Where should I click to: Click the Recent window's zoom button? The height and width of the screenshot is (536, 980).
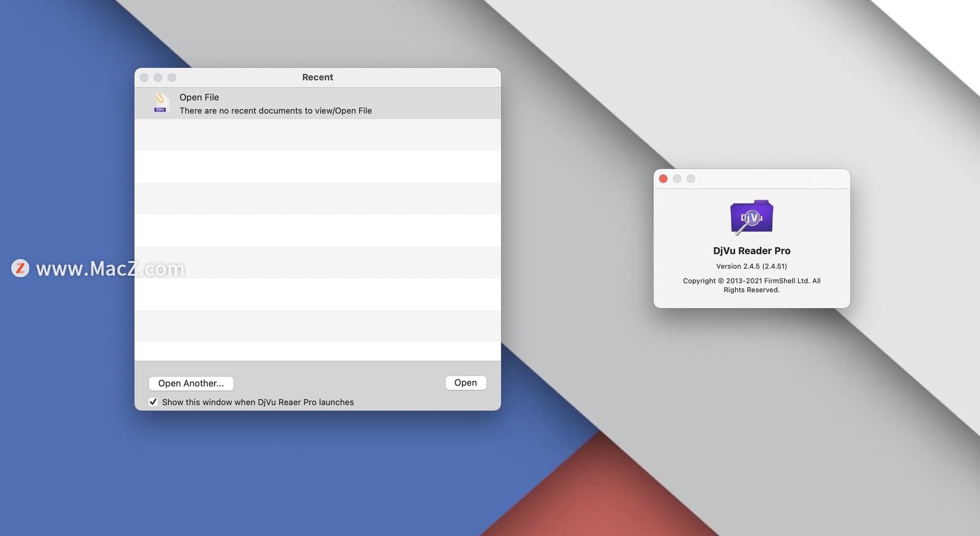(172, 78)
